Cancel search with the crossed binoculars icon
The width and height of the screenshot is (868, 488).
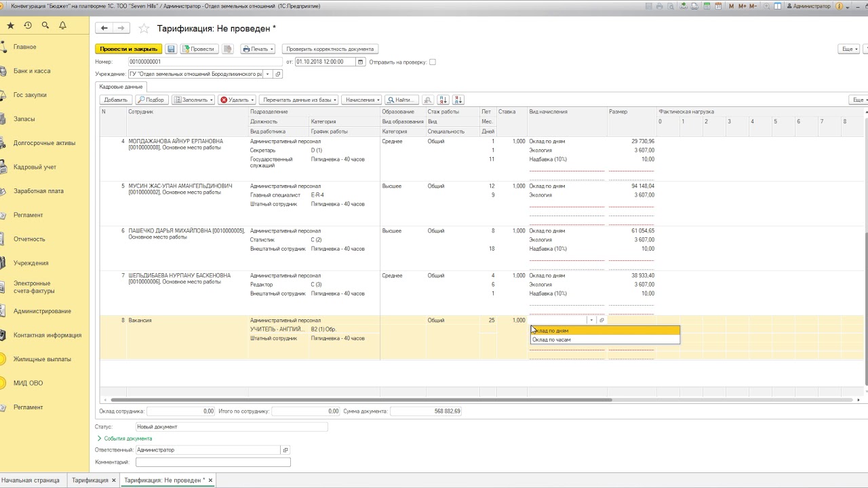click(428, 100)
